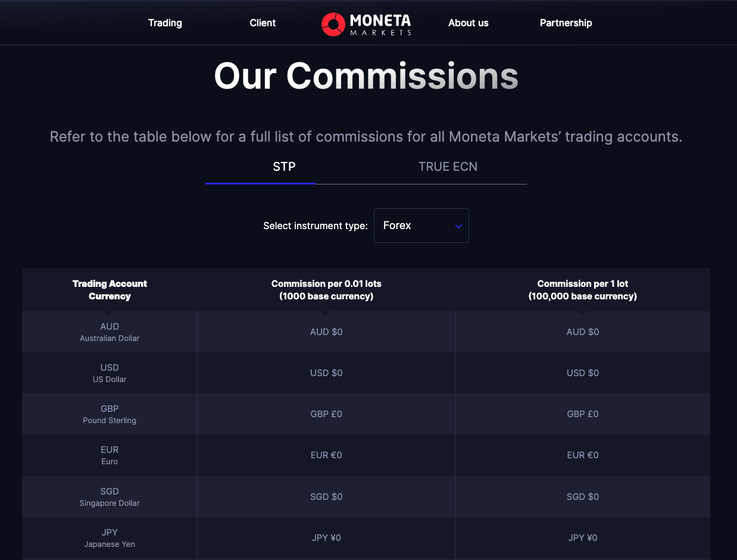Click the Our Commissions heading
The height and width of the screenshot is (560, 737).
tap(366, 76)
